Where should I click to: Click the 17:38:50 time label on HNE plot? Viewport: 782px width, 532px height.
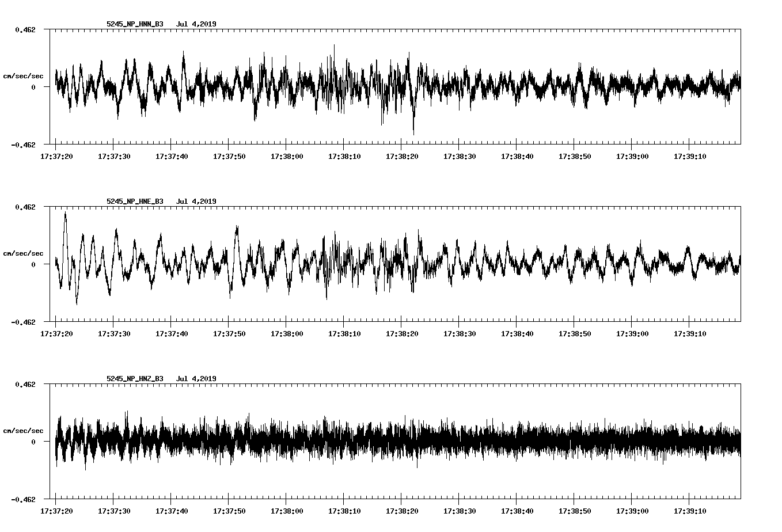point(575,334)
